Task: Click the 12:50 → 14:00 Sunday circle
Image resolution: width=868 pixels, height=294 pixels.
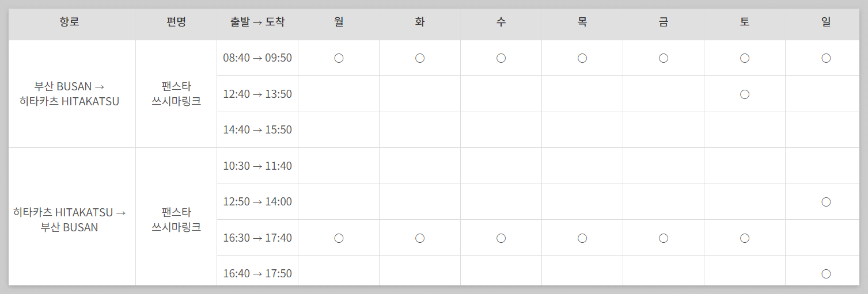Action: [826, 202]
